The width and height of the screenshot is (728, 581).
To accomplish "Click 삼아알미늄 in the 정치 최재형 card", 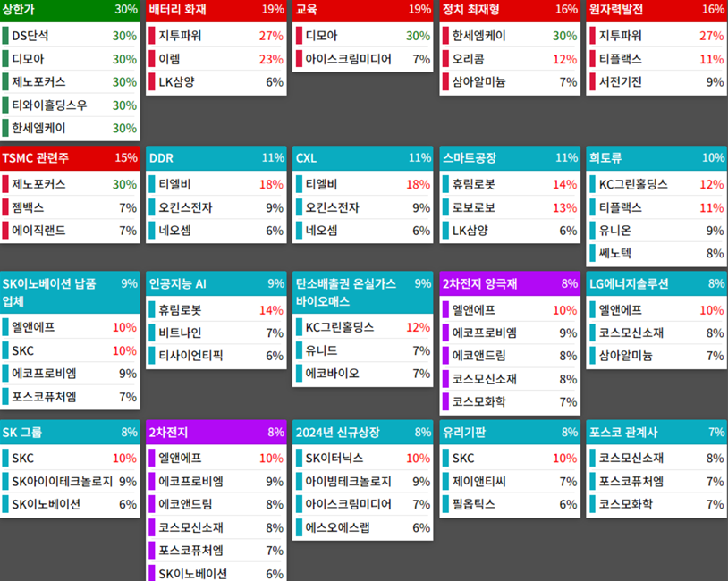I will click(x=510, y=82).
